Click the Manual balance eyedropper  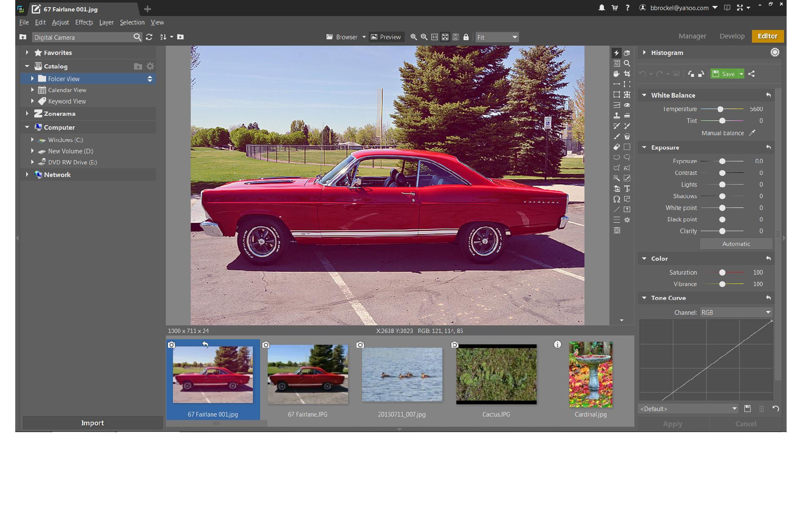click(x=752, y=133)
